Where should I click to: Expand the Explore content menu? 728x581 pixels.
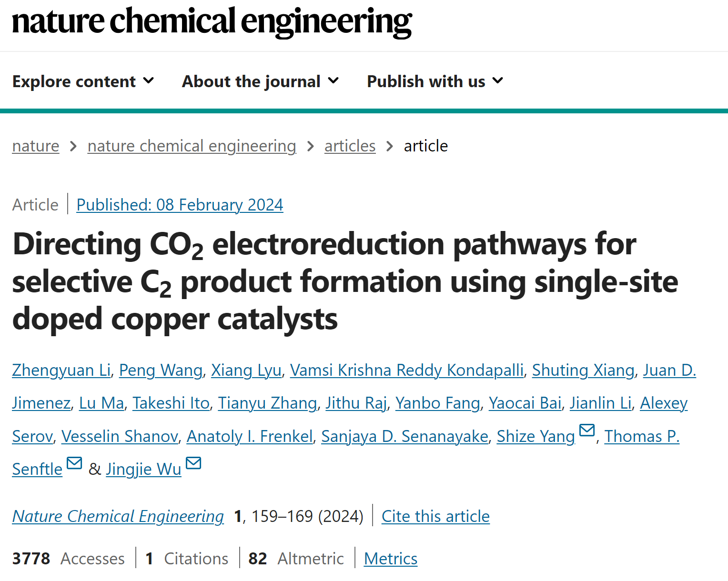(x=83, y=81)
